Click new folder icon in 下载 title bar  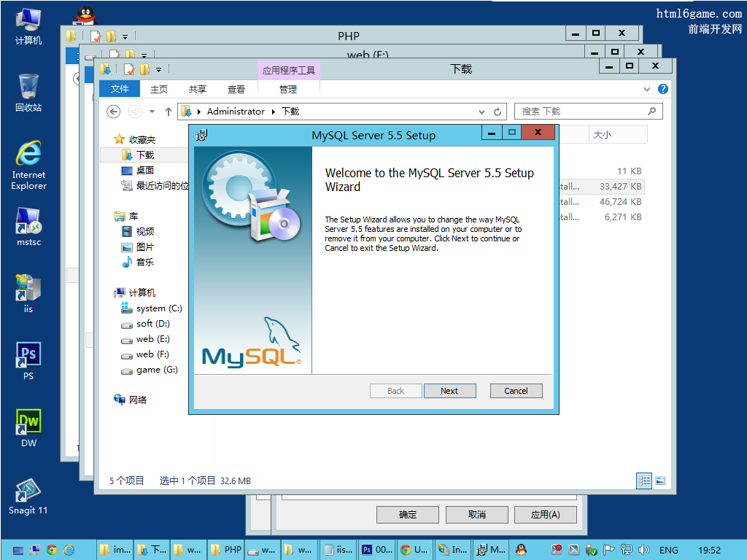[145, 69]
